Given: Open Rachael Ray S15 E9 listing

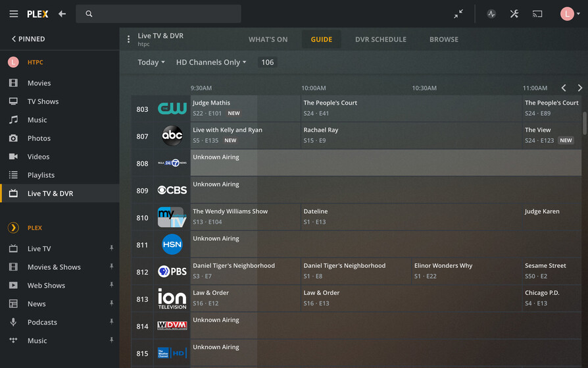Looking at the screenshot, I should (x=411, y=136).
